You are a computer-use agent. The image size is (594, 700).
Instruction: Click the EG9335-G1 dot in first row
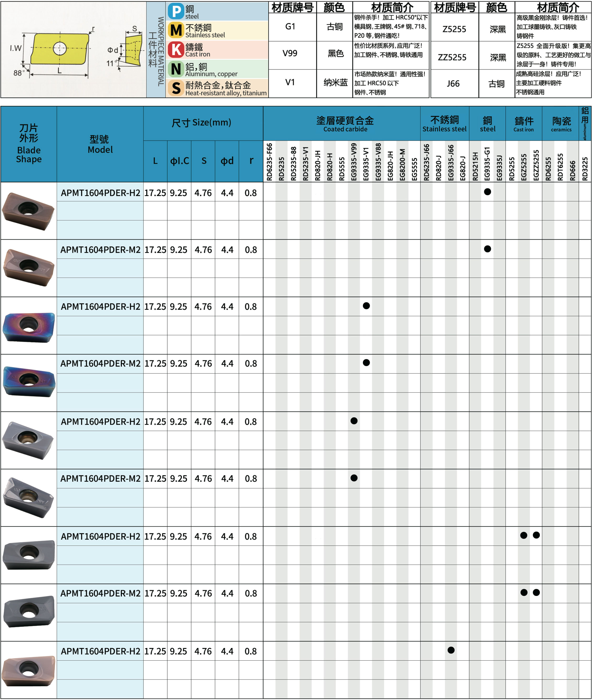click(x=487, y=192)
